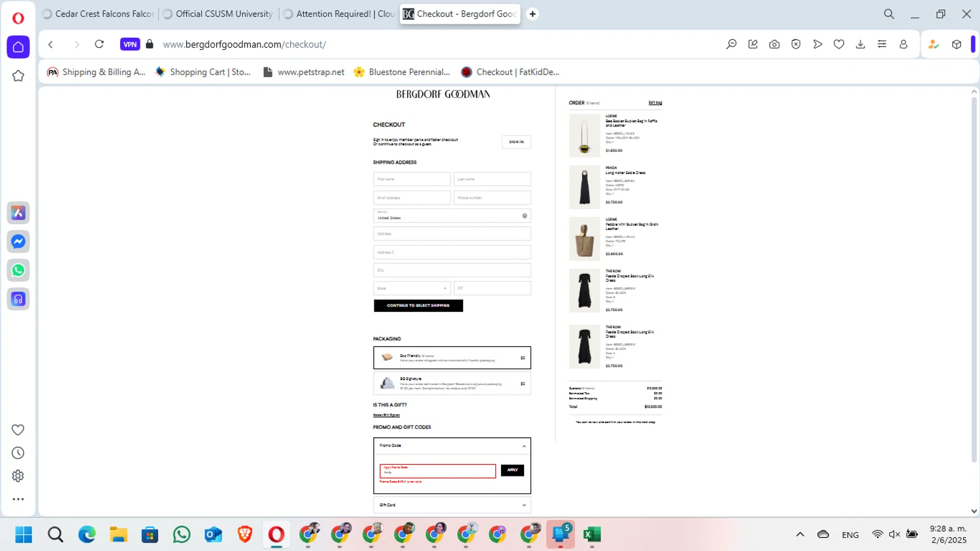980x551 pixels.
Task: Open Shipping & Billing bookmark
Action: coord(97,72)
